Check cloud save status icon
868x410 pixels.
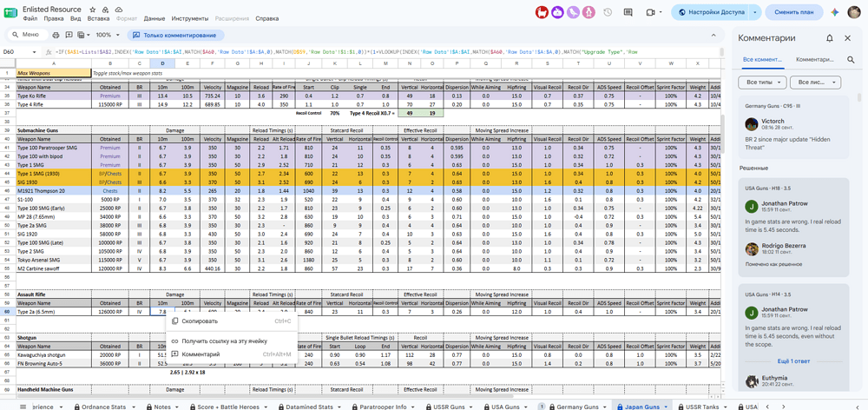119,10
